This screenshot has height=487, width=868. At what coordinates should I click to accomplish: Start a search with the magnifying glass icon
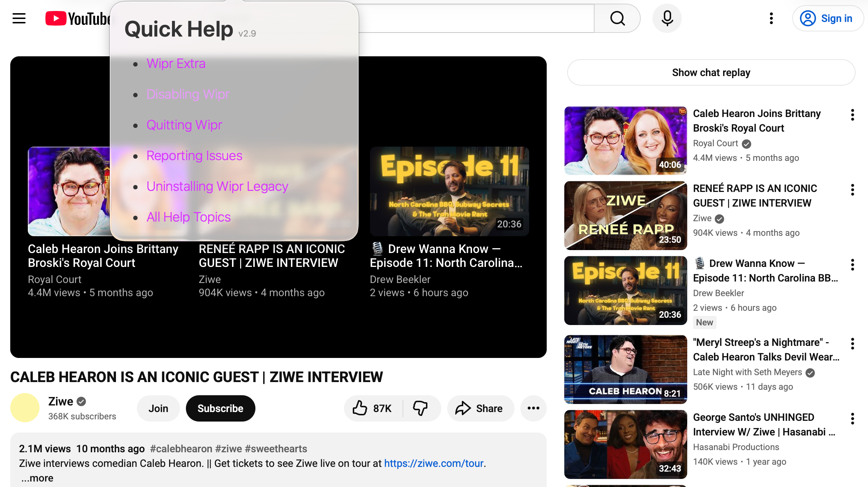pyautogui.click(x=617, y=18)
